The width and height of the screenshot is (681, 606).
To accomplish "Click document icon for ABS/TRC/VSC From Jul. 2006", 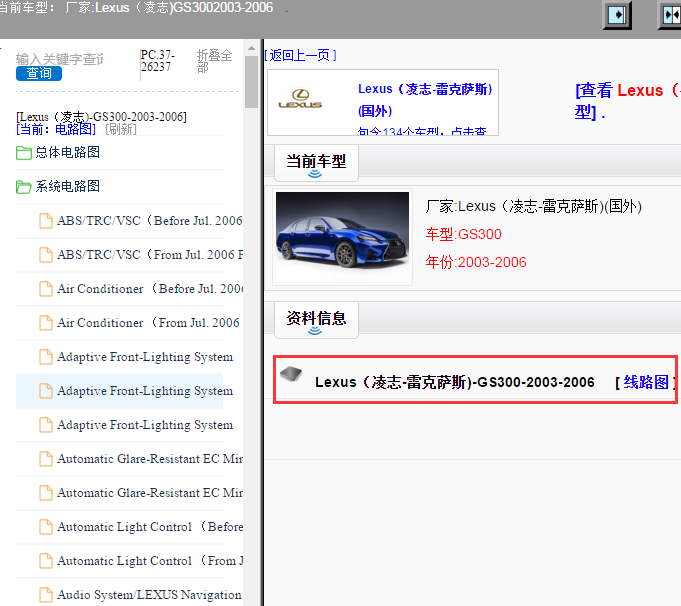I will pyautogui.click(x=46, y=255).
